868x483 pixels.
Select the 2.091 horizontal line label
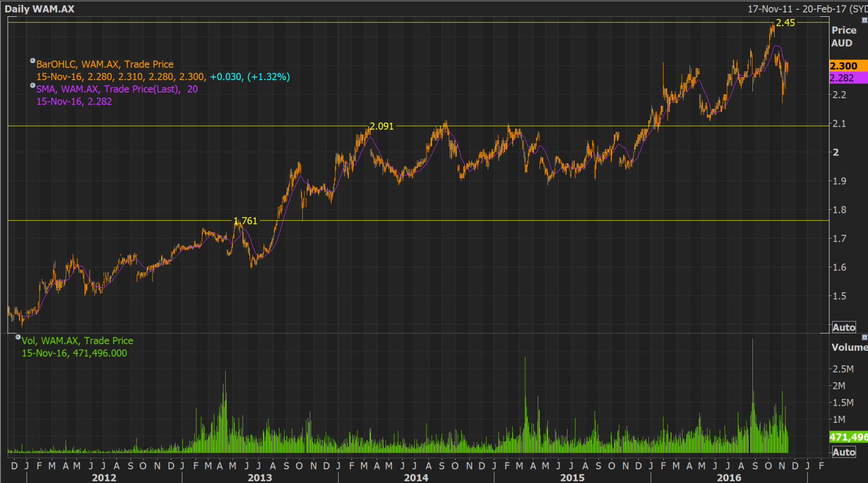tap(381, 126)
